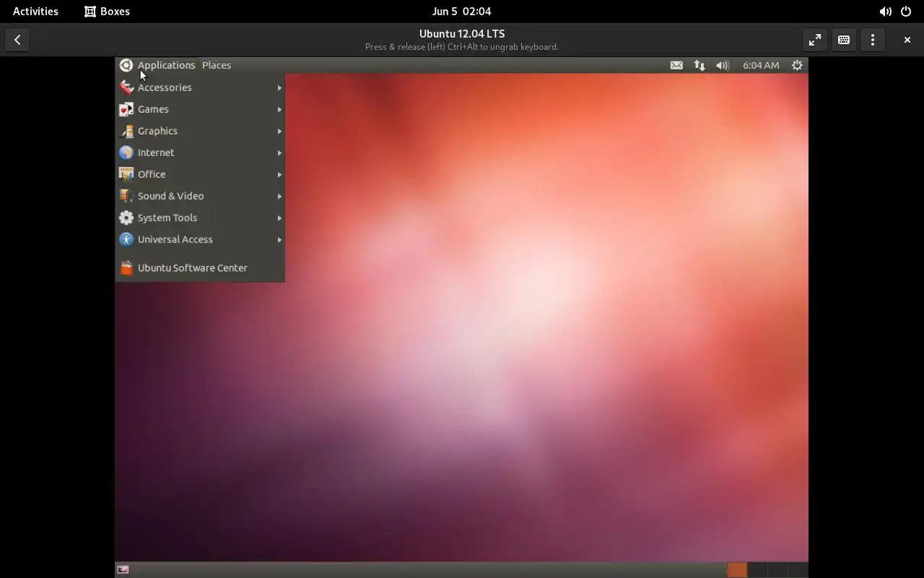Go back to Boxes collection view
Viewport: 924px width, 578px height.
point(17,40)
